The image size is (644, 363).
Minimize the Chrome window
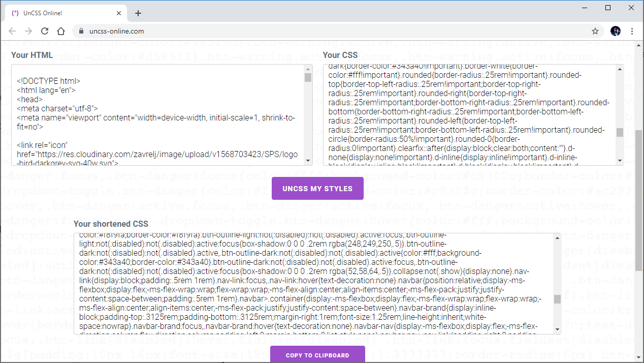point(585,8)
